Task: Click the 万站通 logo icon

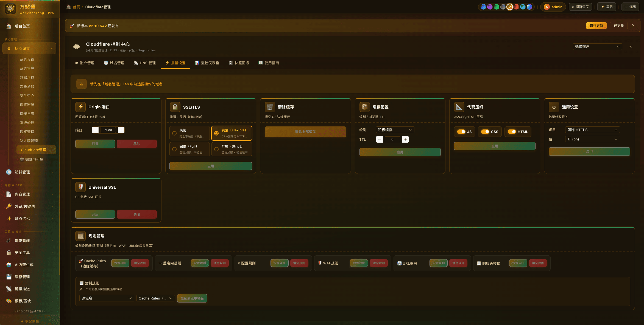Action: (x=10, y=9)
